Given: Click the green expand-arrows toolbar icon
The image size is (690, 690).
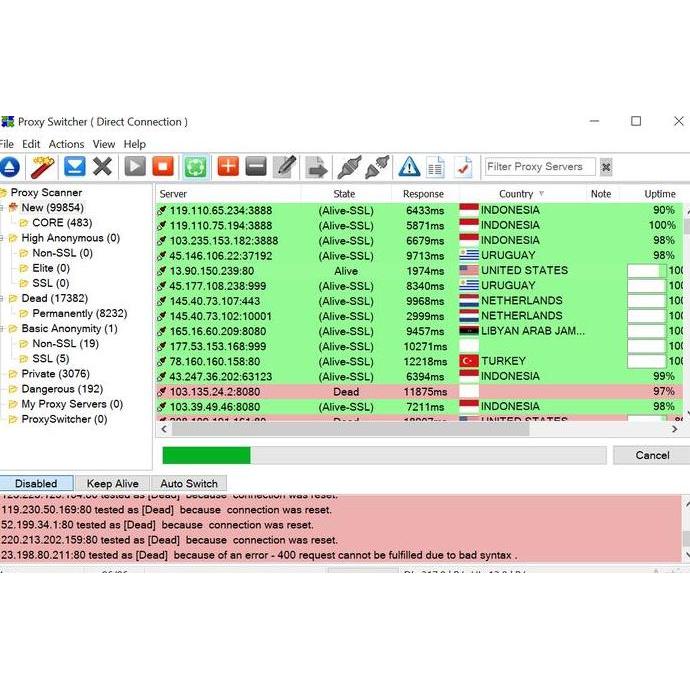Looking at the screenshot, I should pos(196,167).
